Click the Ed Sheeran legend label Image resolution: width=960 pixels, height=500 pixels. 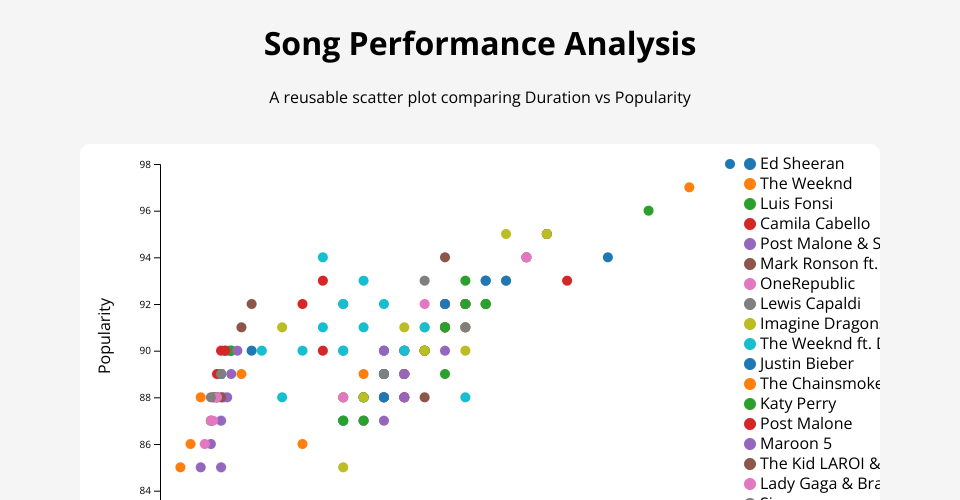pyautogui.click(x=801, y=164)
